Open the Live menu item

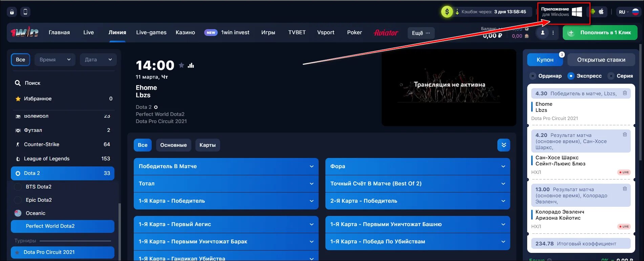(88, 33)
